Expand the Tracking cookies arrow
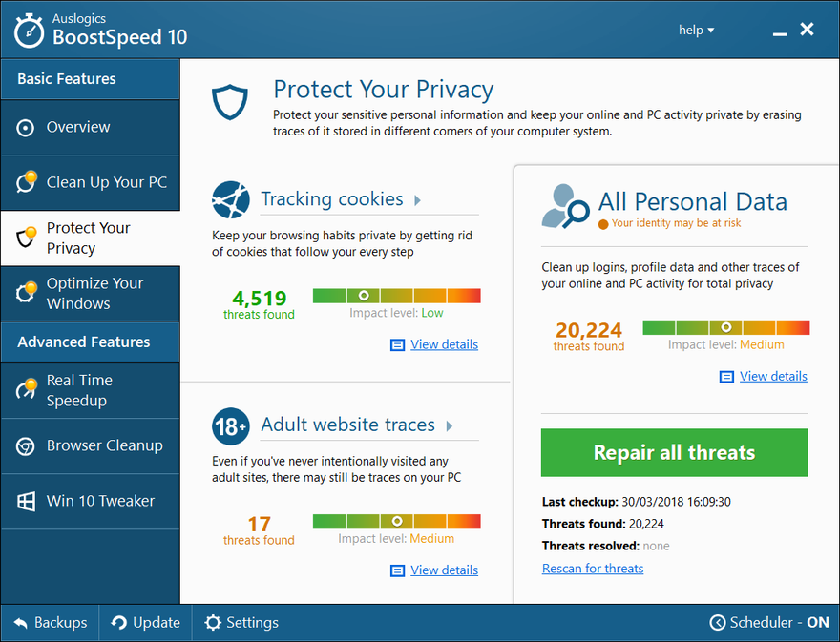The height and width of the screenshot is (642, 840). (x=417, y=200)
